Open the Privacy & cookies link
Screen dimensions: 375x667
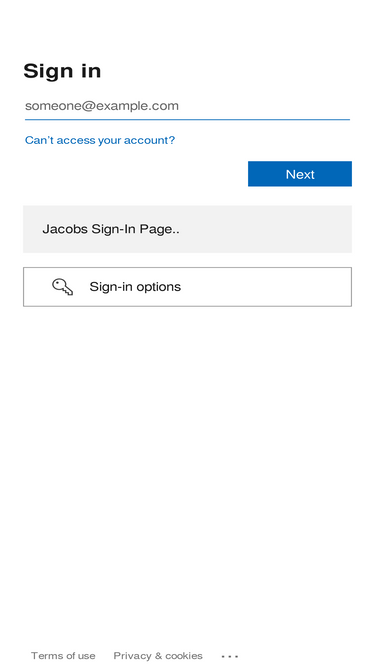[158, 656]
